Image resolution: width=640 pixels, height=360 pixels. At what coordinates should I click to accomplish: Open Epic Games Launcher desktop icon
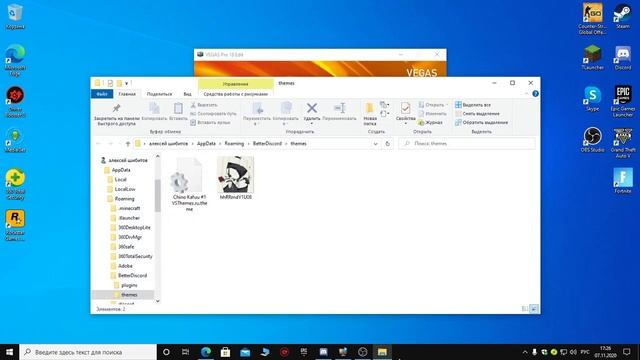coord(622,101)
